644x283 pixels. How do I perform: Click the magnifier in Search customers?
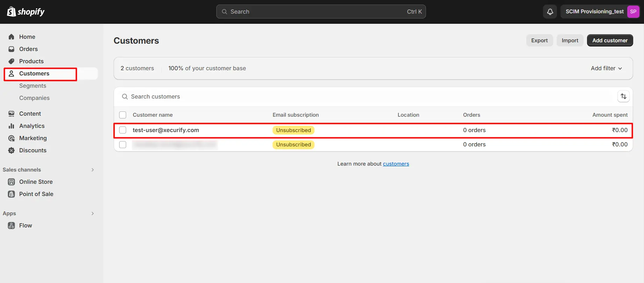(125, 96)
